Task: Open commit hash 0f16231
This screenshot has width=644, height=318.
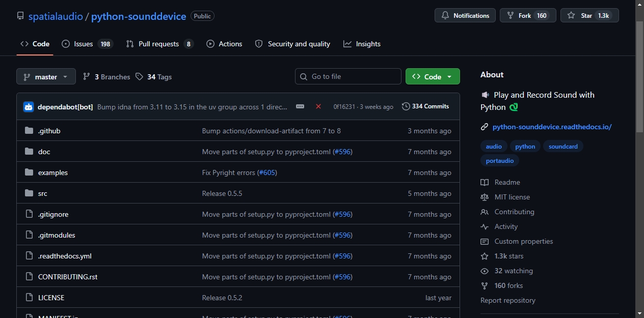Action: (345, 107)
